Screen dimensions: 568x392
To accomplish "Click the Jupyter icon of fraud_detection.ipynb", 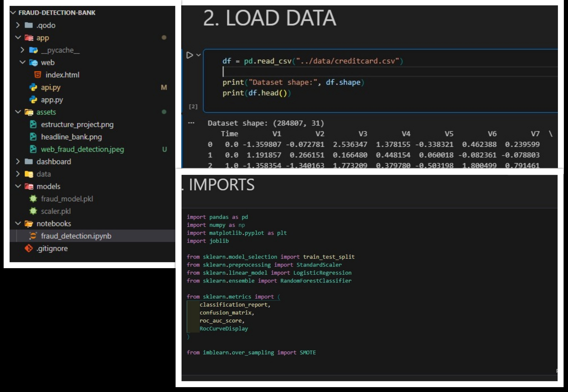I will (x=33, y=236).
